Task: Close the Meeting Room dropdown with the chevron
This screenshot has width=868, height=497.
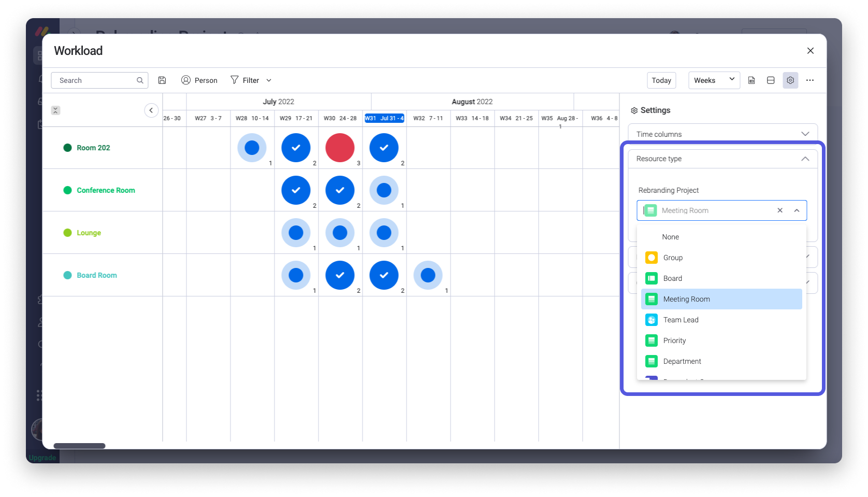Action: pyautogui.click(x=797, y=210)
